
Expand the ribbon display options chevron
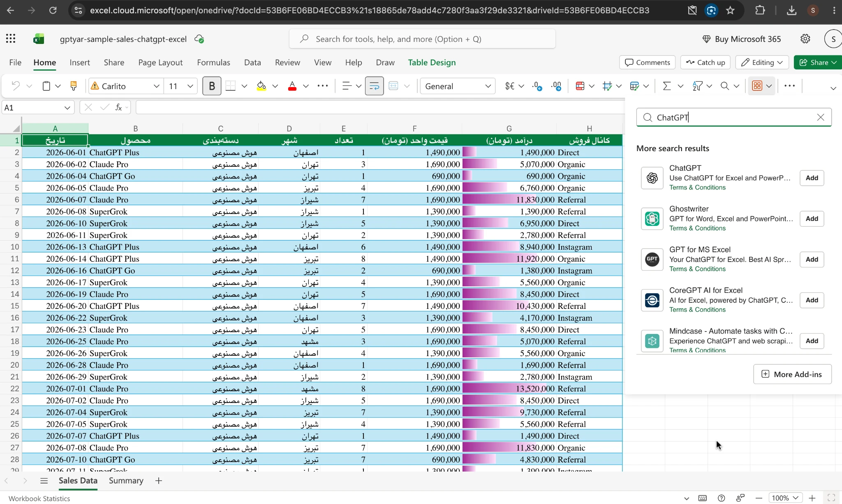833,88
